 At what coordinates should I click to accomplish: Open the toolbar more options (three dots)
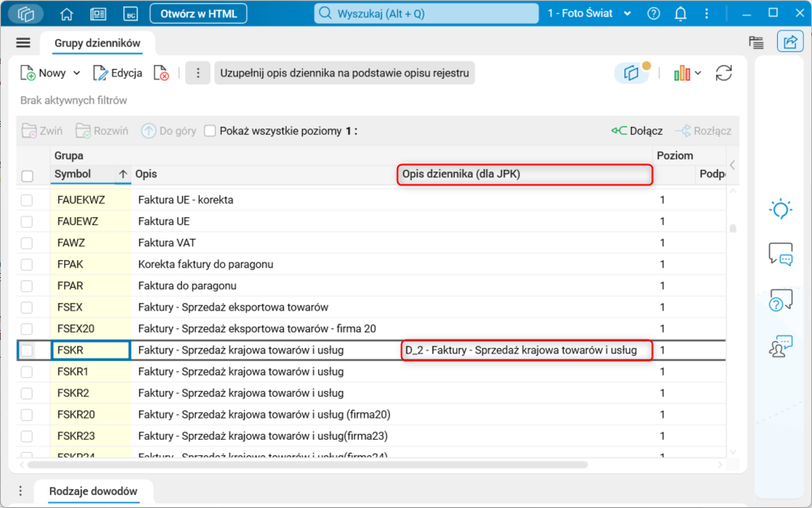(x=198, y=73)
